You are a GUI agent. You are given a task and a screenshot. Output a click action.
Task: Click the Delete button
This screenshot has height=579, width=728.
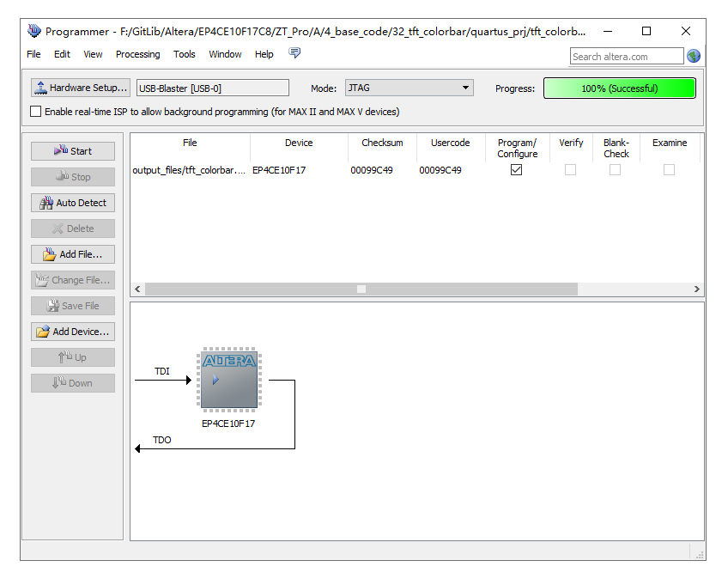(73, 229)
